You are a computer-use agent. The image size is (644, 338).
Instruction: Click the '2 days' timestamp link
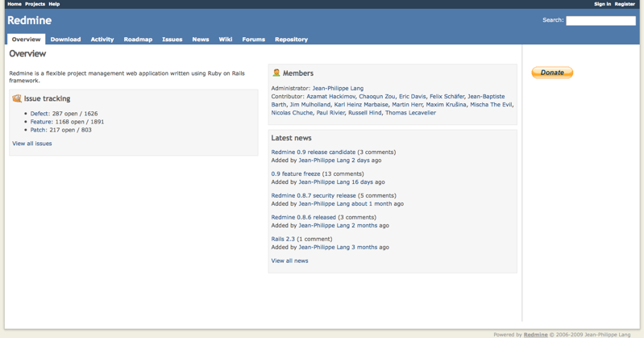coord(360,161)
